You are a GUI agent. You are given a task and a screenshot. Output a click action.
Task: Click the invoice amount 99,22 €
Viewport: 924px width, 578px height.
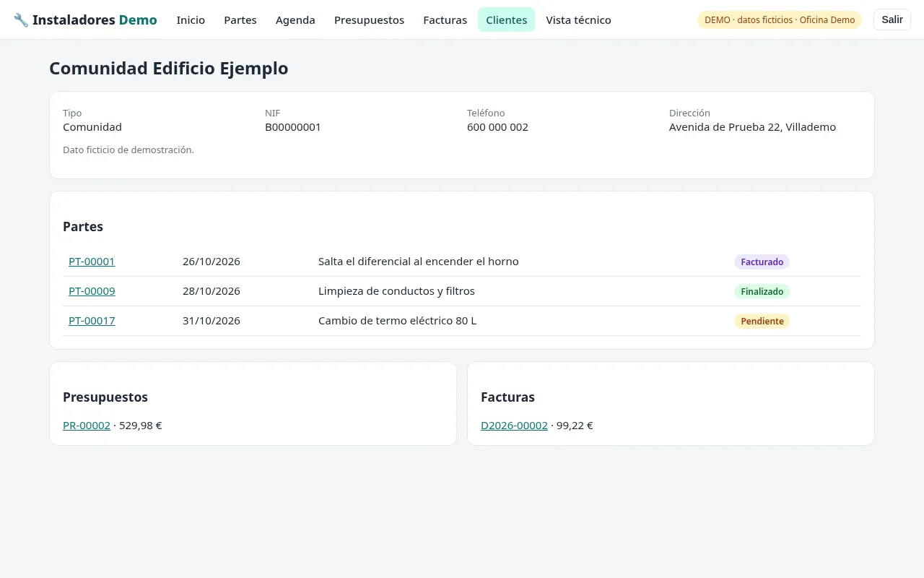tap(575, 426)
